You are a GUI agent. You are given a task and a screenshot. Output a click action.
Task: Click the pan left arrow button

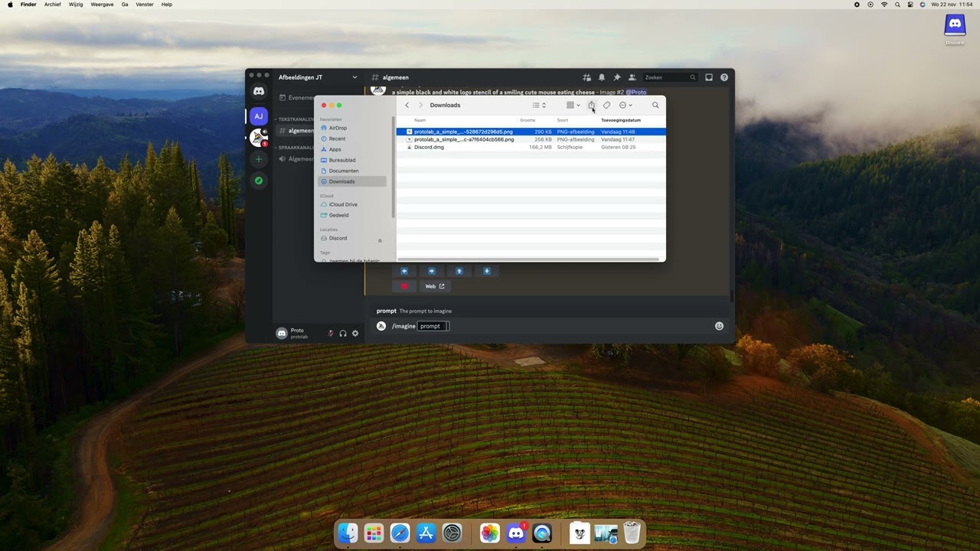click(x=404, y=271)
